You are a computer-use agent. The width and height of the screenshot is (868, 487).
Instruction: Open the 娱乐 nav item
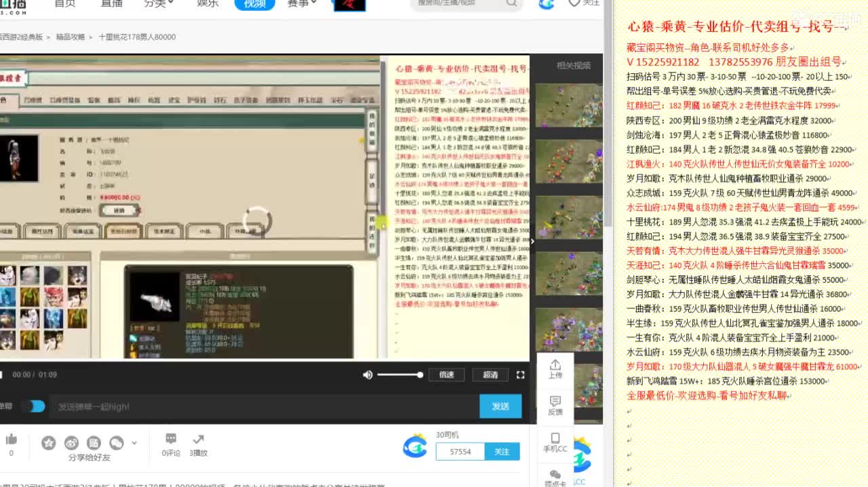pos(208,3)
